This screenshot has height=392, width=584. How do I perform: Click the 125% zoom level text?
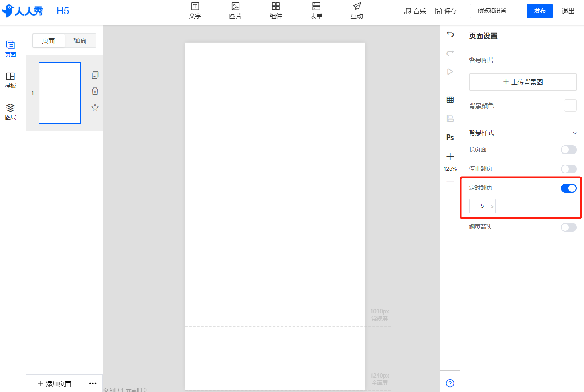pyautogui.click(x=450, y=169)
